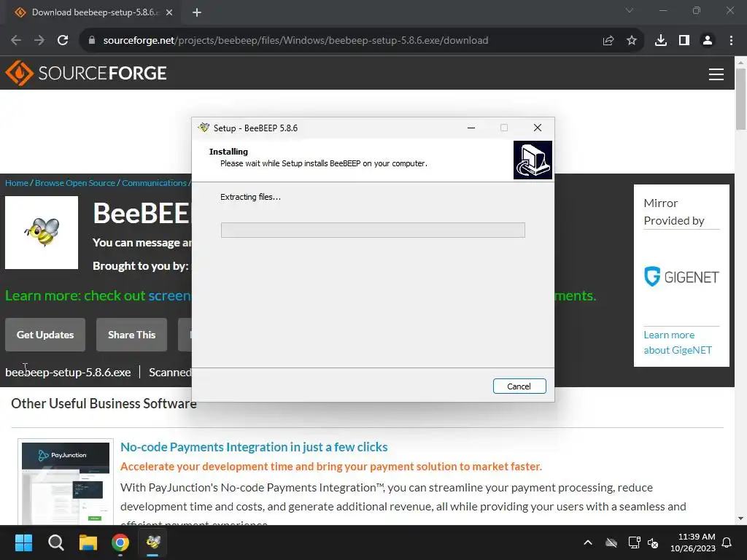Open the Windows Start menu

(23, 542)
